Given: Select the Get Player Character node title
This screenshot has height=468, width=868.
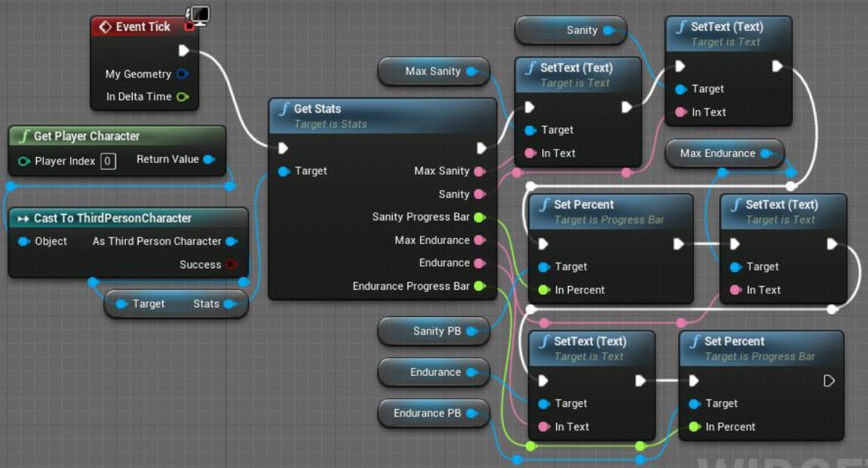Looking at the screenshot, I should (x=86, y=136).
